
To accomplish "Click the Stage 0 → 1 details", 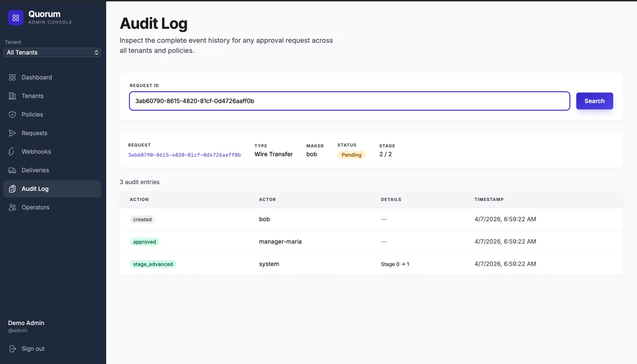I will click(395, 264).
